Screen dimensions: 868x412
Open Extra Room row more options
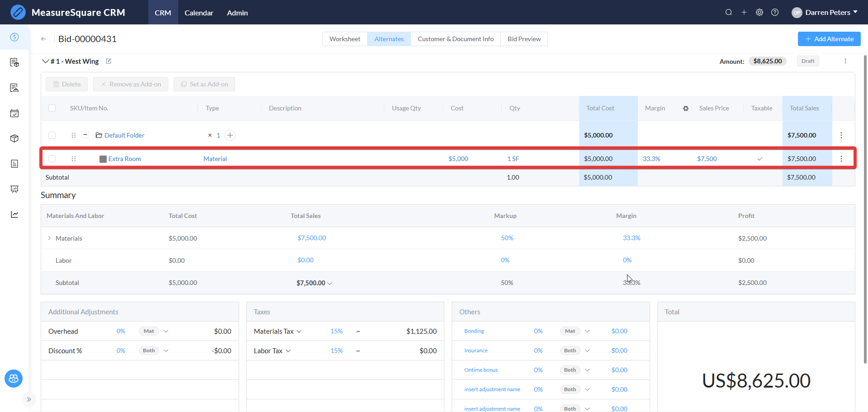pos(841,159)
